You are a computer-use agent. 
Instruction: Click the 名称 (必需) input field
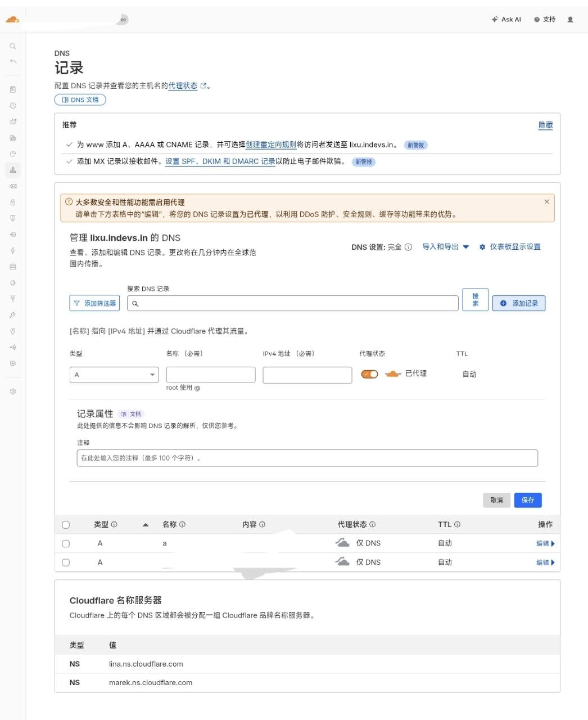pyautogui.click(x=211, y=375)
